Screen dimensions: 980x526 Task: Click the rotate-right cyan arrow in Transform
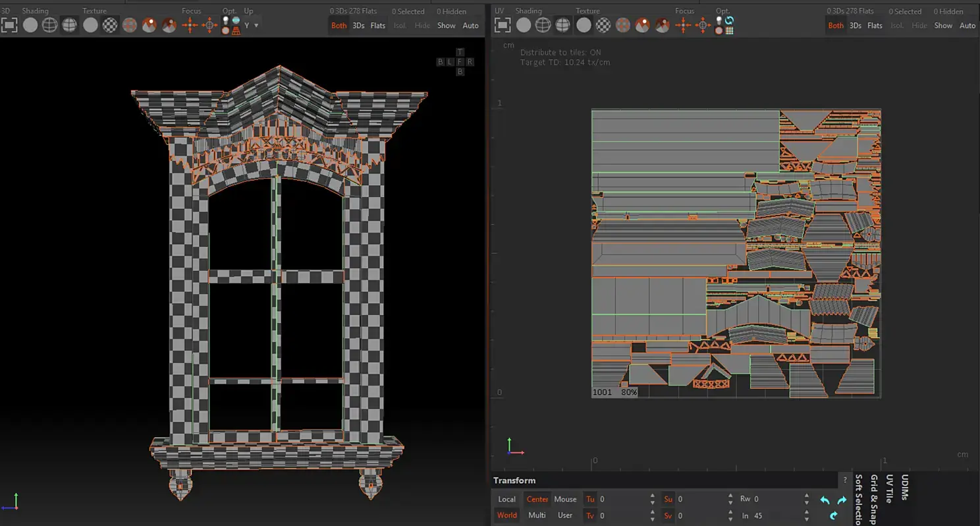coord(842,500)
